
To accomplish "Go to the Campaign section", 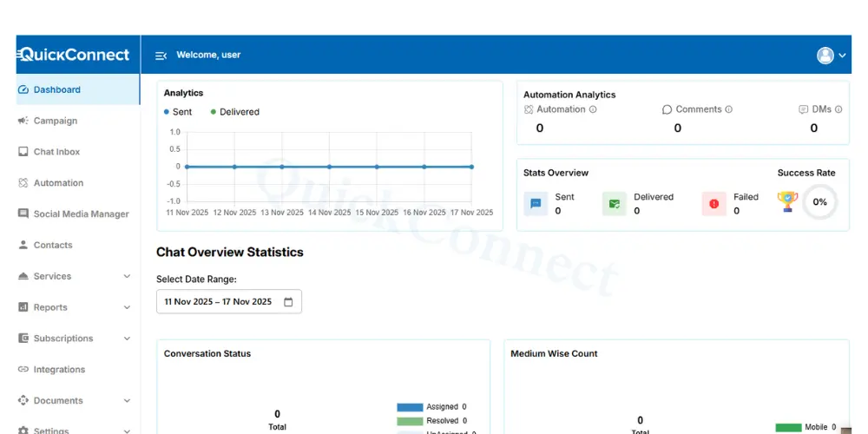I will [78, 121].
